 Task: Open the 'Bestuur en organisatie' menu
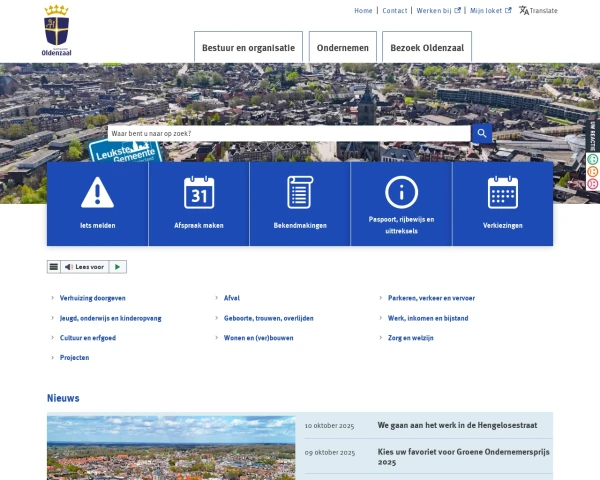248,47
